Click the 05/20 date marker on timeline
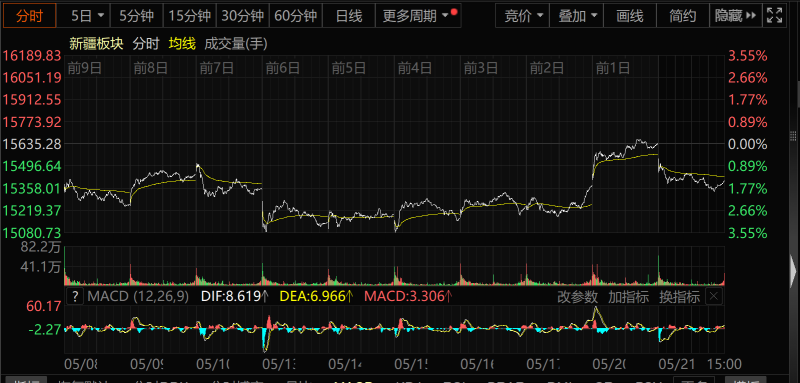Screen dimensions: 800x383 point(609,364)
